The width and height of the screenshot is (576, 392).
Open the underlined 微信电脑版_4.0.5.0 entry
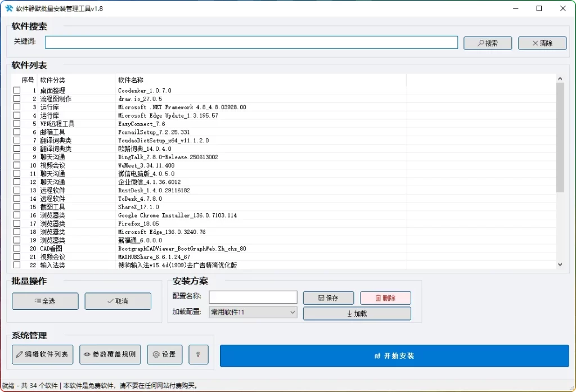click(x=146, y=173)
